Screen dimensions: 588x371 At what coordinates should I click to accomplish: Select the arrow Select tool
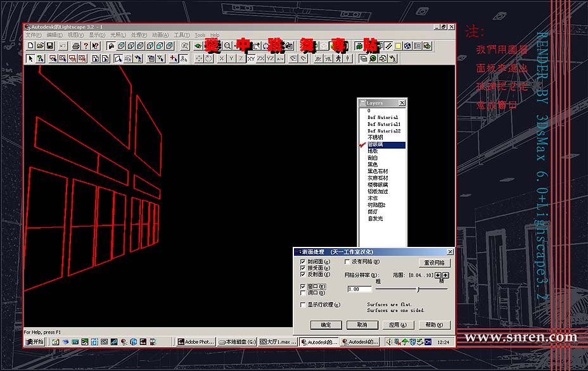[x=30, y=58]
